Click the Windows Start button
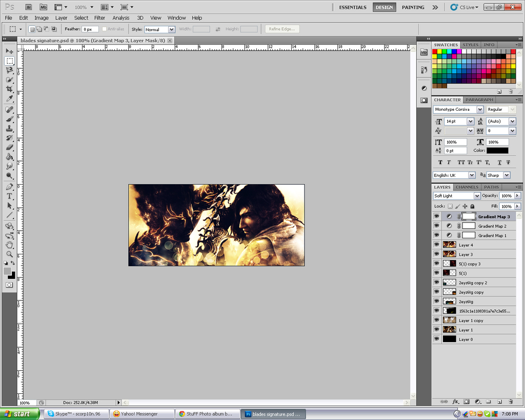The image size is (525, 420). pyautogui.click(x=20, y=414)
